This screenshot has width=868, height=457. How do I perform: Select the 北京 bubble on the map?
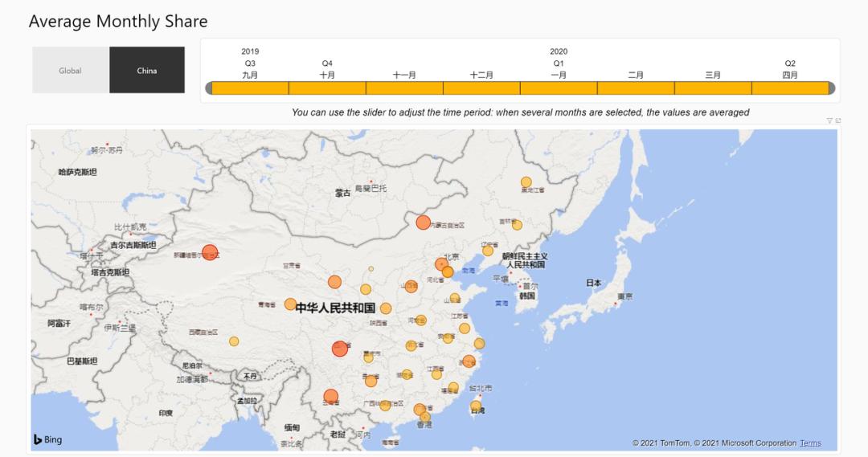pyautogui.click(x=441, y=264)
